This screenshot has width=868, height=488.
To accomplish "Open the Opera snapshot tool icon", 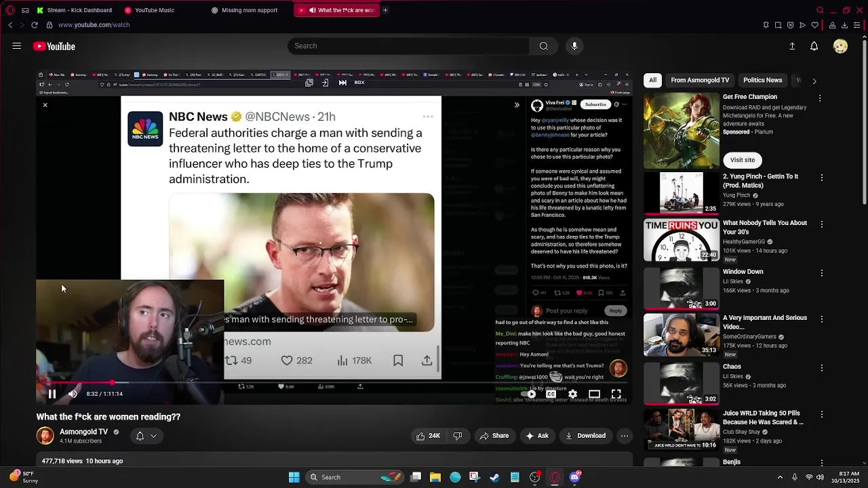I will (x=778, y=25).
